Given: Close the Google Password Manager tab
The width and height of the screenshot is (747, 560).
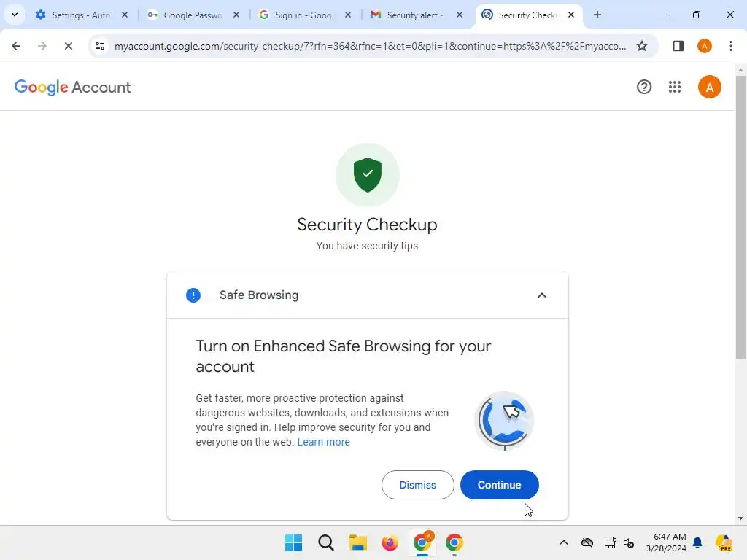Looking at the screenshot, I should click(236, 15).
